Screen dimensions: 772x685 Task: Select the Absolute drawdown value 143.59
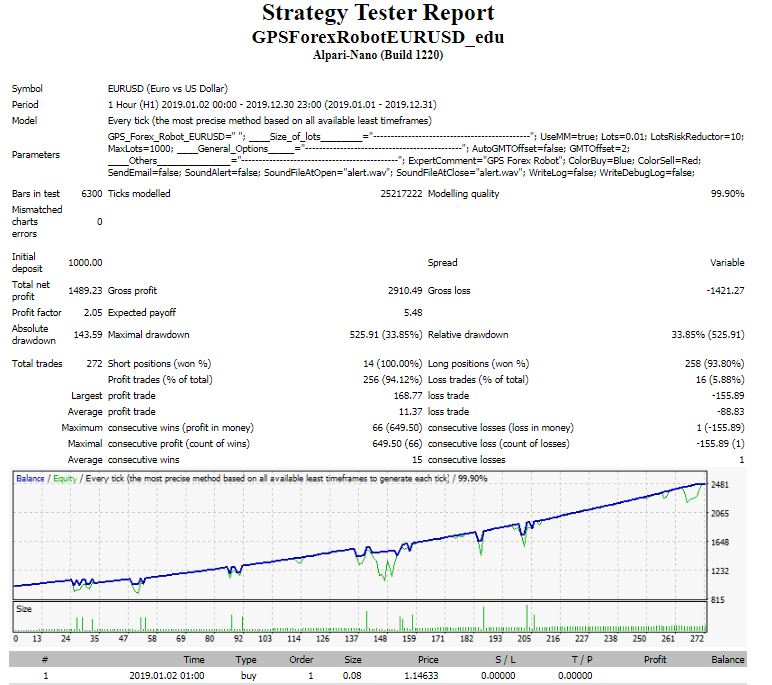[x=88, y=335]
